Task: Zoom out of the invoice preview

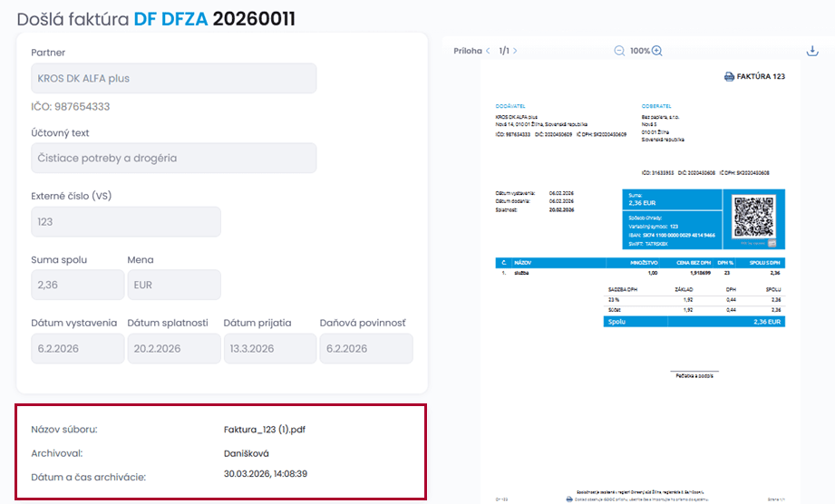Action: pyautogui.click(x=619, y=51)
